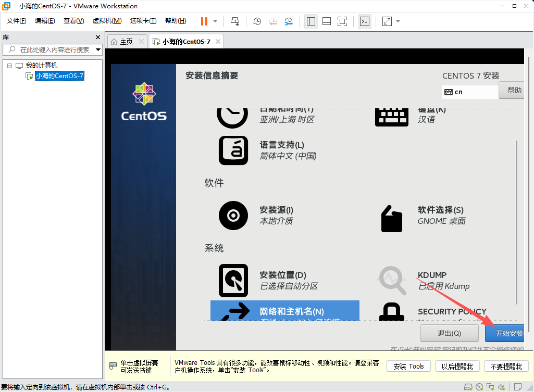Screen dimensions: 534x392
Task: Click the 帮助 button in the installer
Action: [512, 90]
